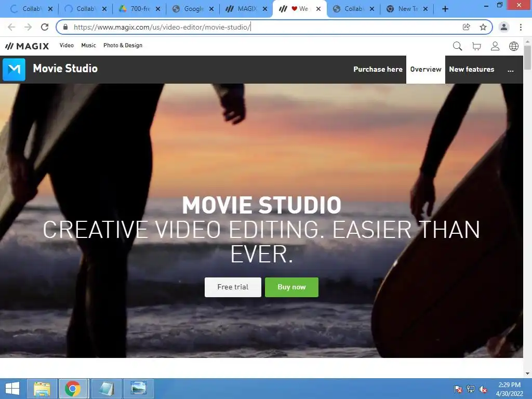Select the Overview tab

click(x=426, y=70)
